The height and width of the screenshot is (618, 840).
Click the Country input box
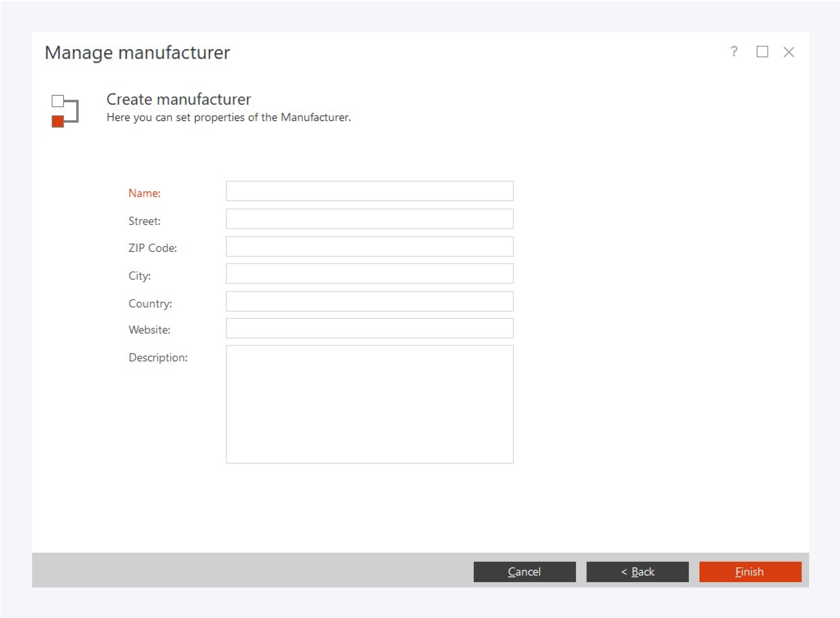pyautogui.click(x=369, y=302)
